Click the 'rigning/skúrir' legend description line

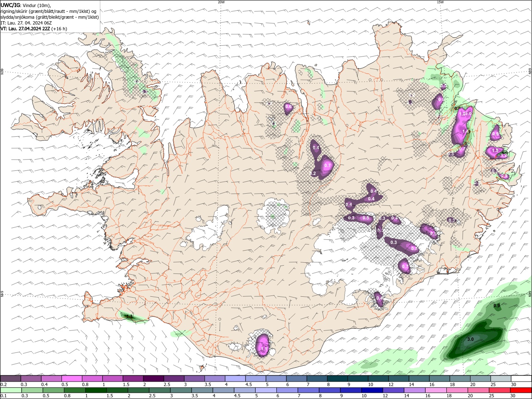pos(49,11)
